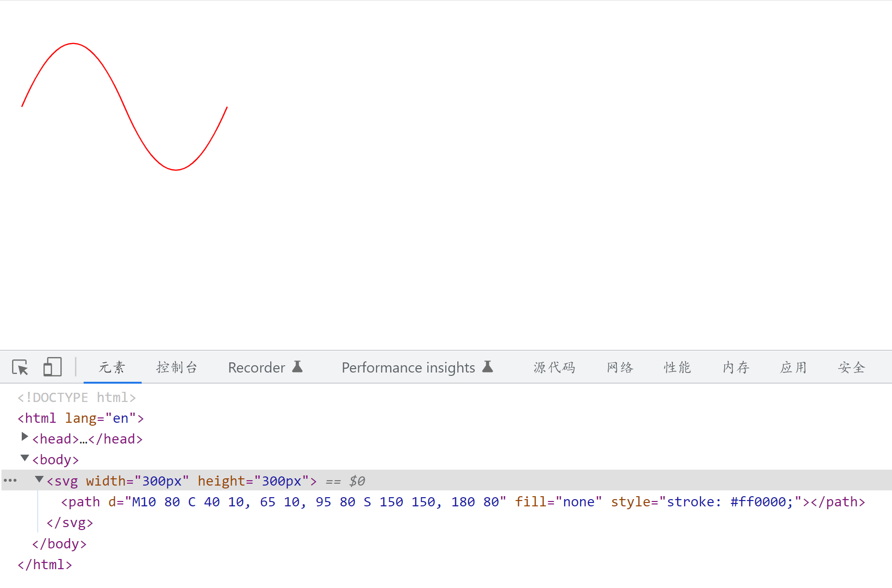Viewport: 892px width, 588px height.
Task: Activate the inspect element picker icon
Action: [x=20, y=368]
